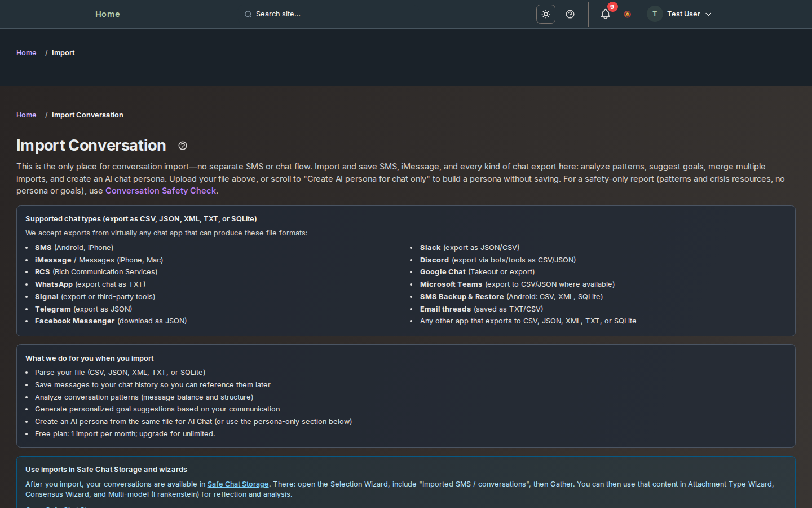Select Import in the upper breadcrumb
The width and height of the screenshot is (812, 508).
(63, 53)
